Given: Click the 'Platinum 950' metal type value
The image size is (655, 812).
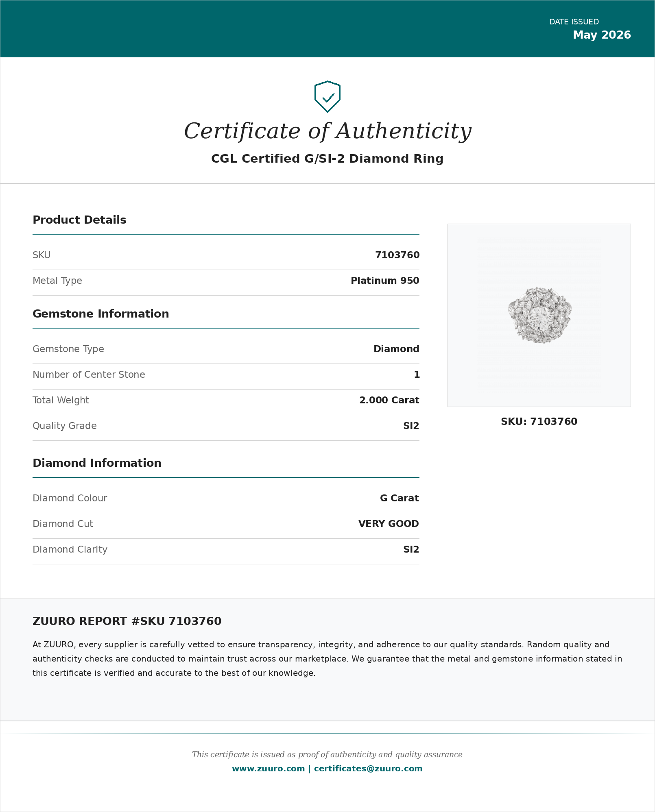Looking at the screenshot, I should (x=385, y=281).
